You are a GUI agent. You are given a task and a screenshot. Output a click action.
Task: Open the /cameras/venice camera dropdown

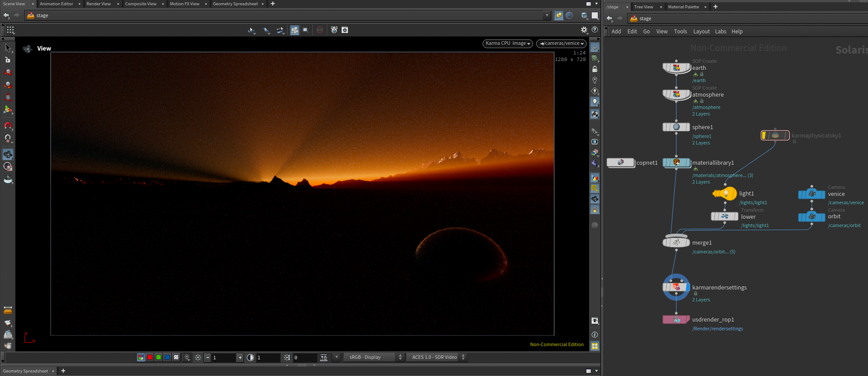click(561, 43)
